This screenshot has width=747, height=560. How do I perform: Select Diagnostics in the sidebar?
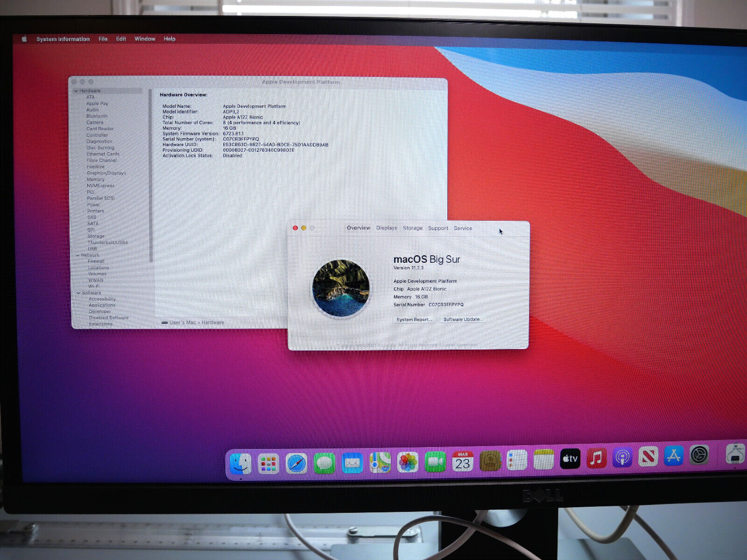click(99, 141)
